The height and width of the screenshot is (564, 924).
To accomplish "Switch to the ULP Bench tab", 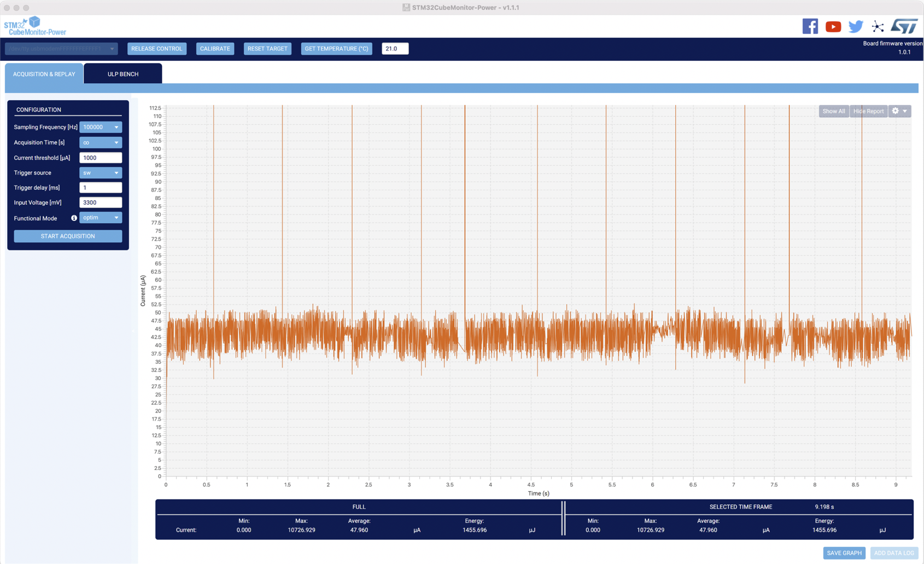I will tap(123, 74).
